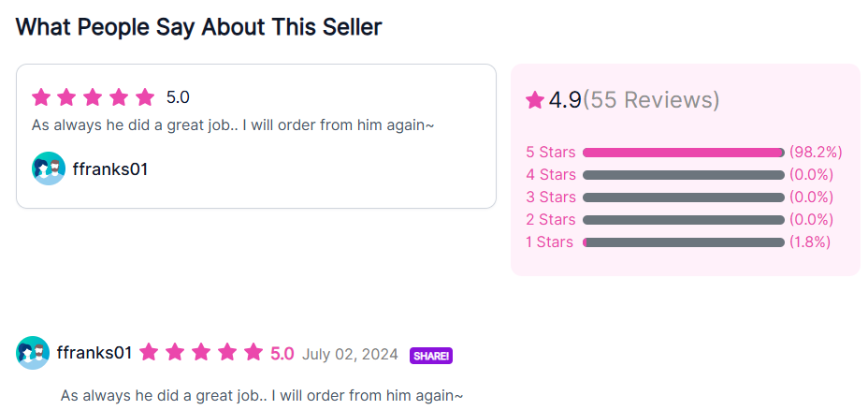
Task: Filter reviews by 3 Stars label
Action: pyautogui.click(x=551, y=198)
